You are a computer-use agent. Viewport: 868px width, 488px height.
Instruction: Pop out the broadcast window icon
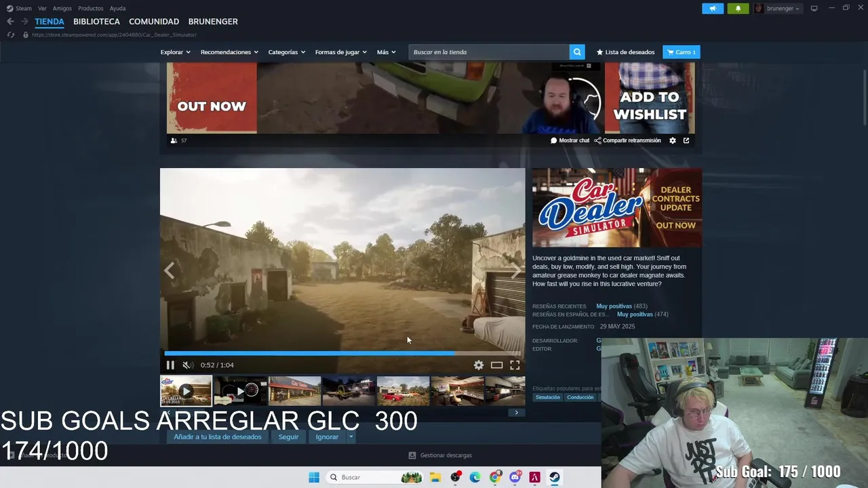coord(686,140)
